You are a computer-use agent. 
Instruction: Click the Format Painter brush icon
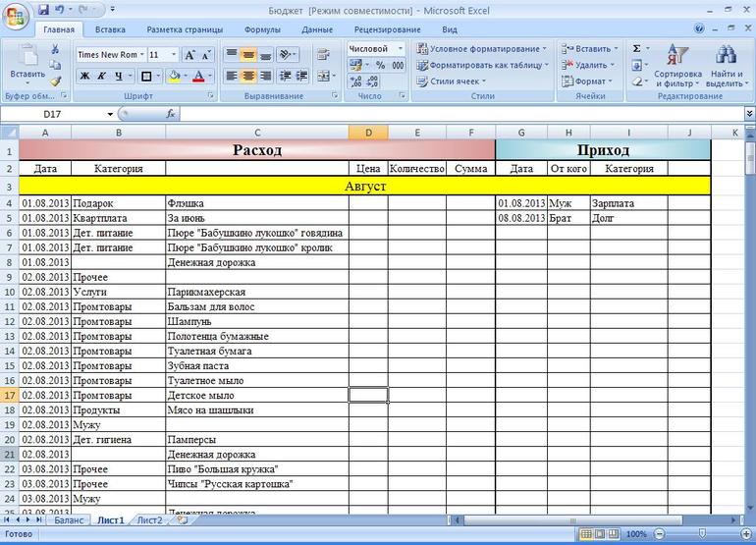55,81
